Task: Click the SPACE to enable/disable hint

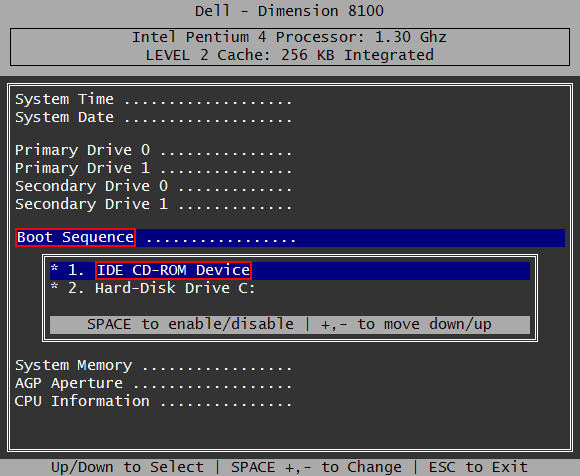Action: coord(190,324)
